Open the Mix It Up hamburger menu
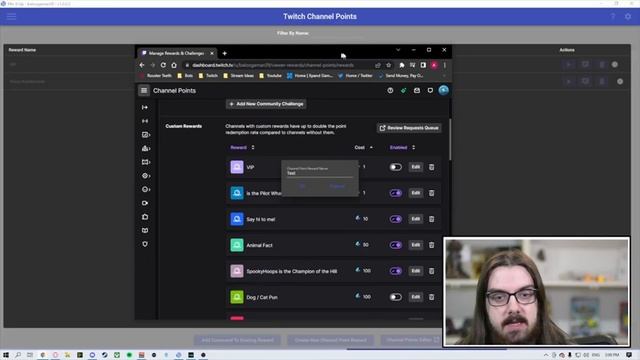Image resolution: width=640 pixels, height=360 pixels. coord(11,16)
